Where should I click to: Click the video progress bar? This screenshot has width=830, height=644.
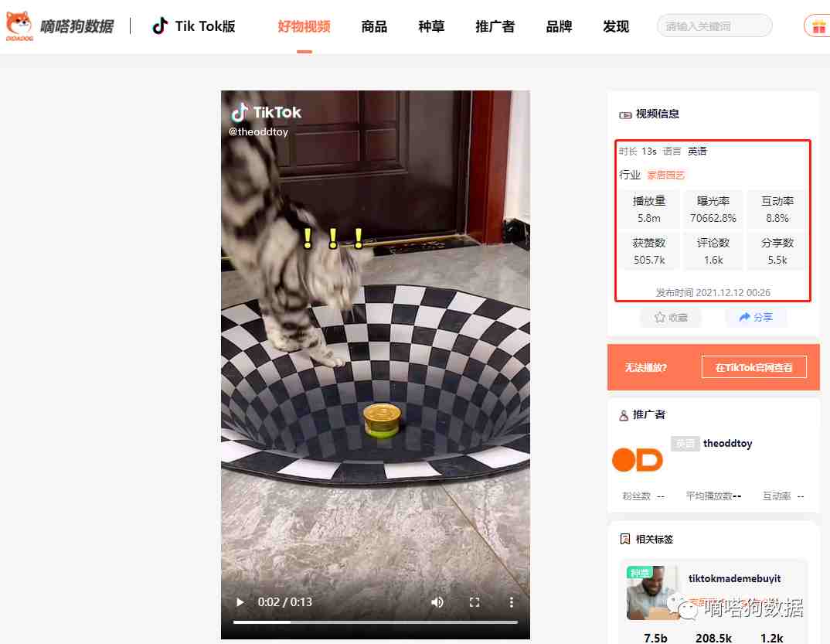(x=376, y=622)
